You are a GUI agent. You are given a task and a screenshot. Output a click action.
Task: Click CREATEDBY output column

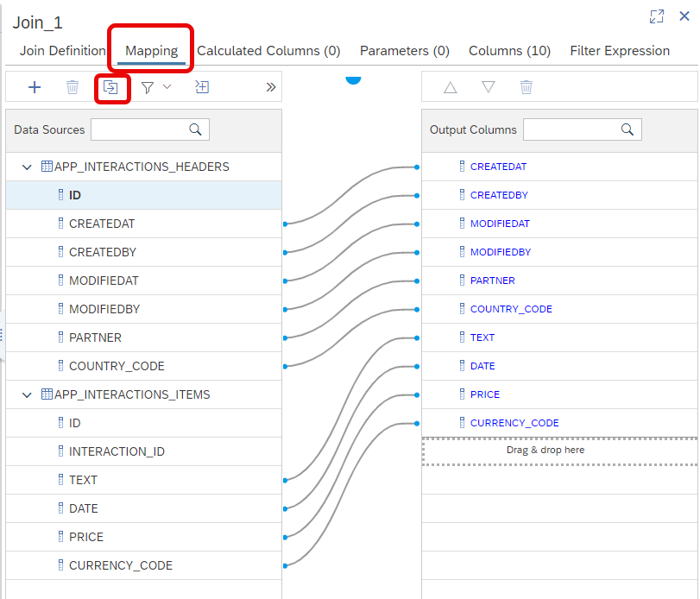(x=560, y=195)
